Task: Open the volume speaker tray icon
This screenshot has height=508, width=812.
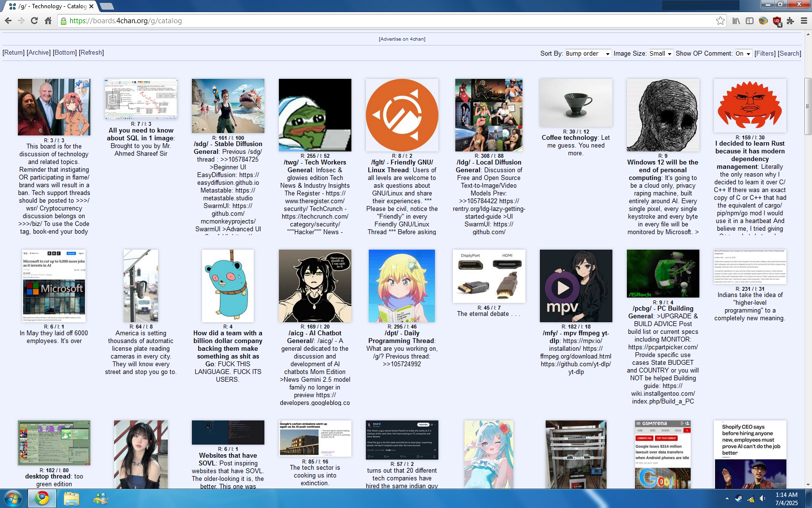Action: tap(762, 498)
